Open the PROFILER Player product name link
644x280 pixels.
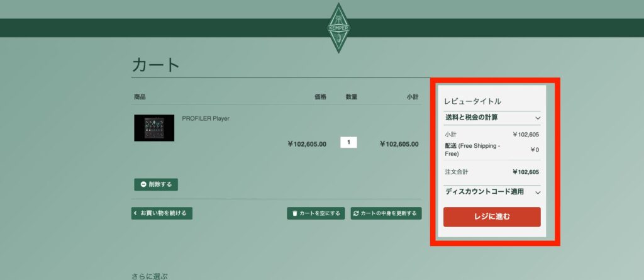(206, 118)
